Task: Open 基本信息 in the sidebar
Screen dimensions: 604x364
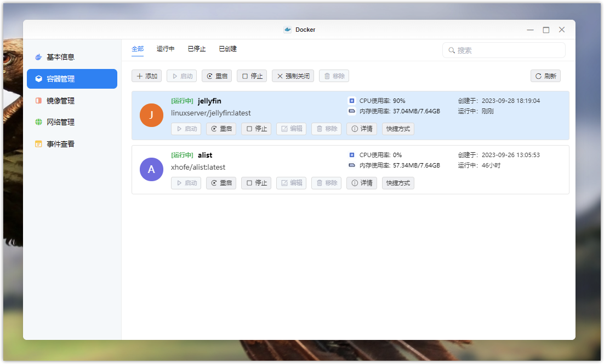Action: click(72, 57)
